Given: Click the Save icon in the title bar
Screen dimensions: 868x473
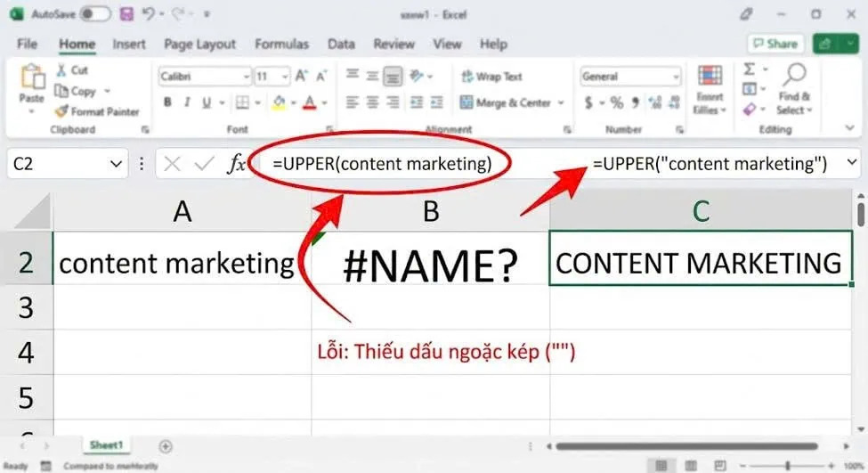Looking at the screenshot, I should (126, 14).
